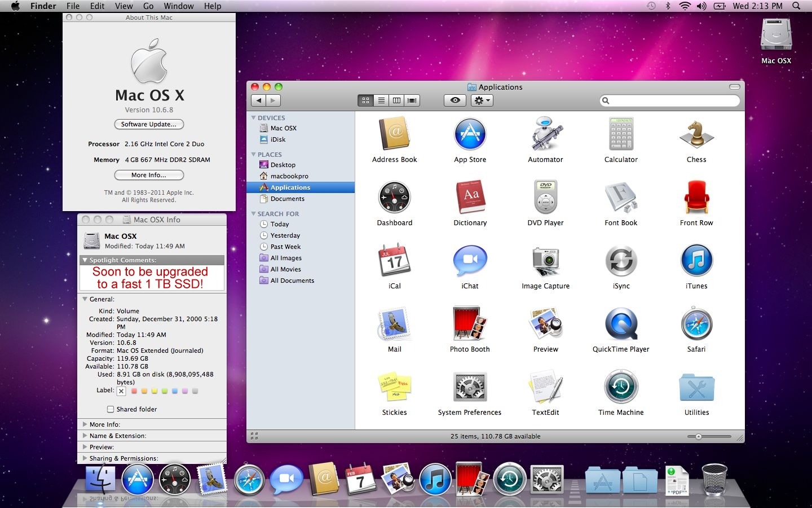Select the QuickTime Player icon
This screenshot has height=508, width=812.
click(621, 324)
